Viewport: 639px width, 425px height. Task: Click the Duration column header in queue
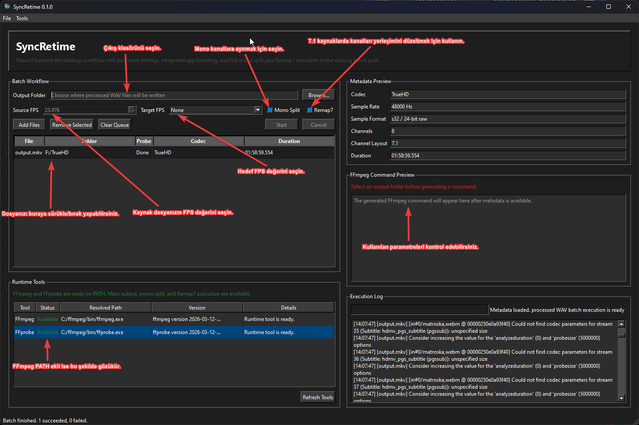289,141
